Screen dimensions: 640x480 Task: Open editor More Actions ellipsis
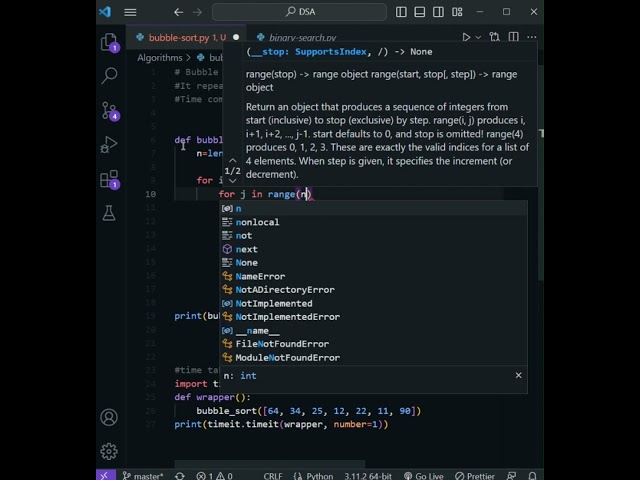[x=532, y=37]
